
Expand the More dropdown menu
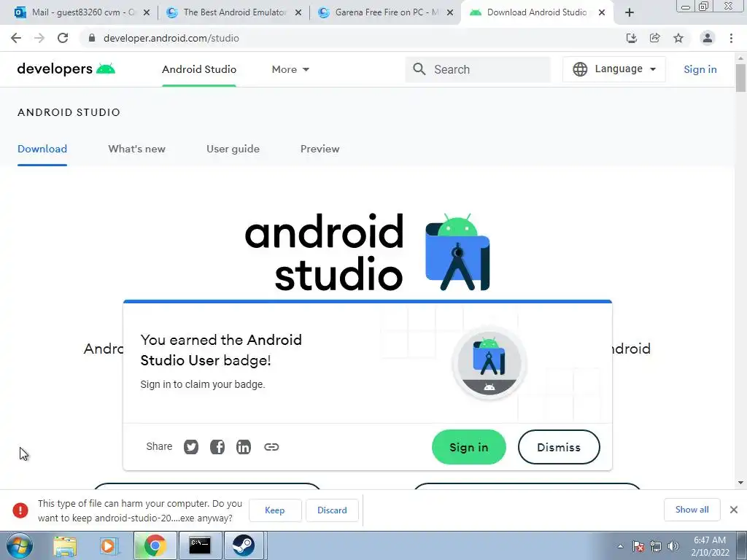[x=290, y=69]
